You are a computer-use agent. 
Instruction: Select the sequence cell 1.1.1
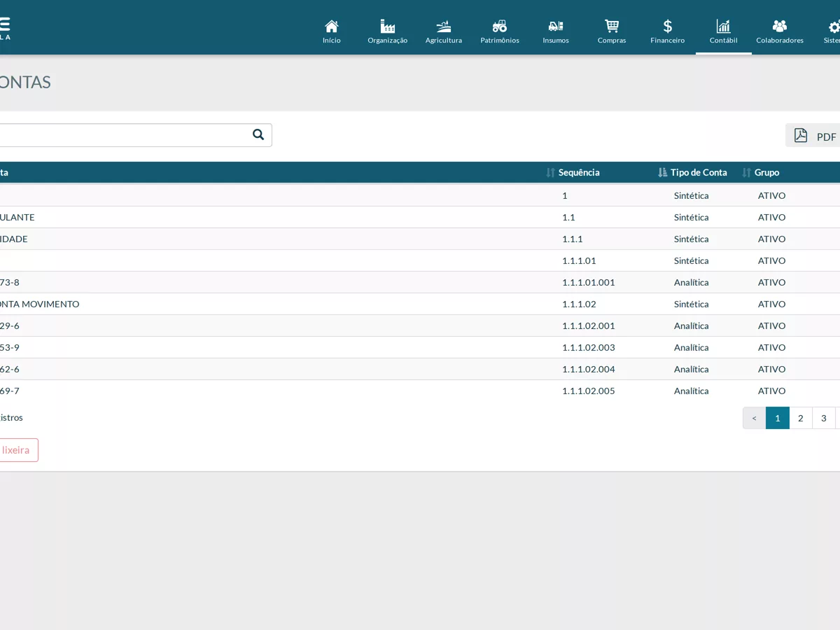click(x=572, y=239)
